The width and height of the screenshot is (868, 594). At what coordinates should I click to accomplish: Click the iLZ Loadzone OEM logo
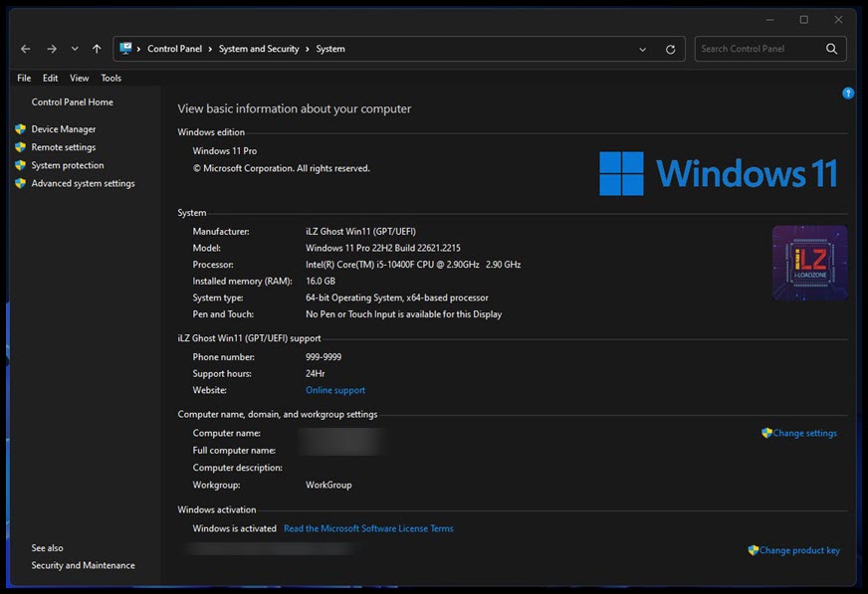click(x=809, y=263)
